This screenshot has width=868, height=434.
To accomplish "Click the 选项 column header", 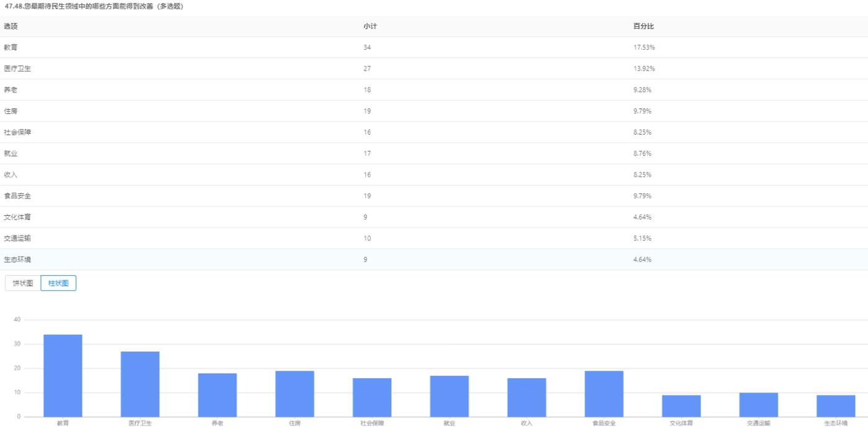I will tap(11, 26).
